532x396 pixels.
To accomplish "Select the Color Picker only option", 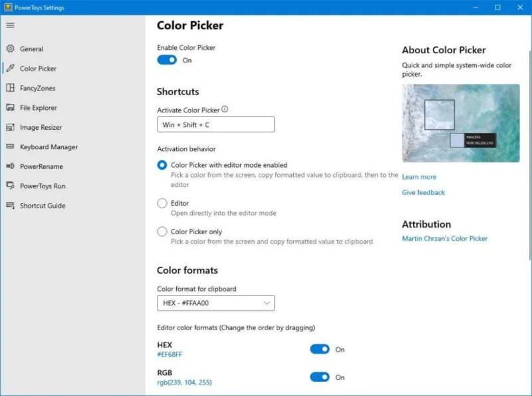I will [162, 232].
